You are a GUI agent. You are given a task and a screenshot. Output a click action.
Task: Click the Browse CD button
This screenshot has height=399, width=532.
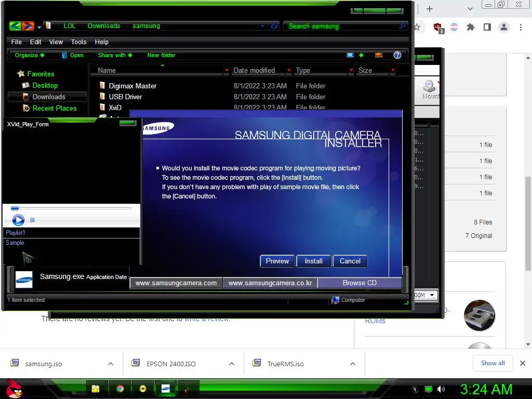(360, 283)
